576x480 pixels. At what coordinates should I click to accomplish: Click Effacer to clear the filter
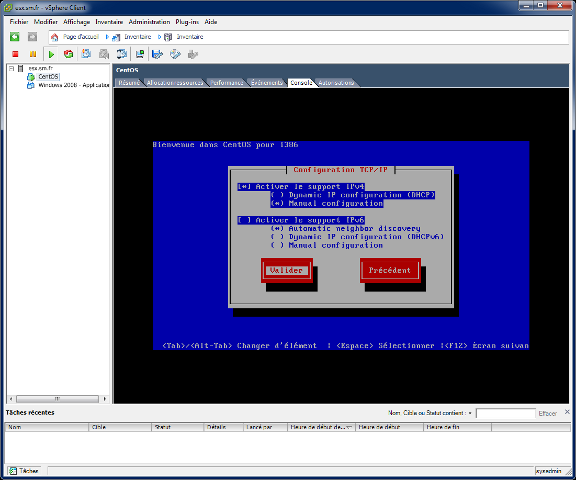coord(547,414)
